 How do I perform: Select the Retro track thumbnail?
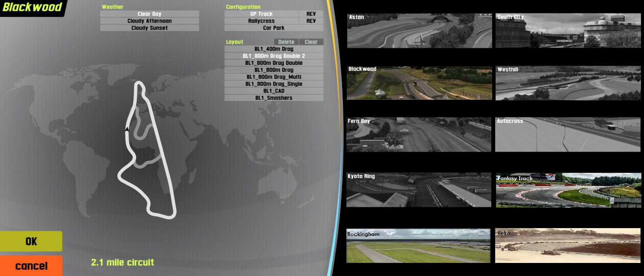coord(568,246)
